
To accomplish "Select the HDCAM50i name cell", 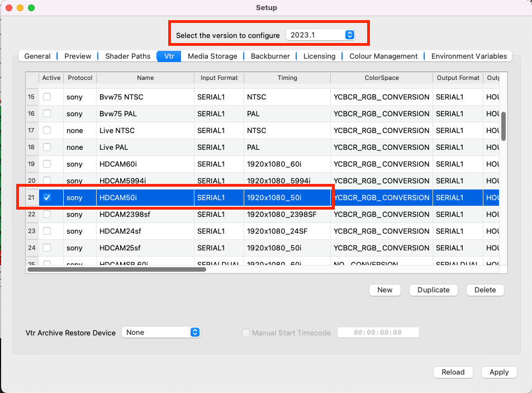I will click(x=145, y=197).
